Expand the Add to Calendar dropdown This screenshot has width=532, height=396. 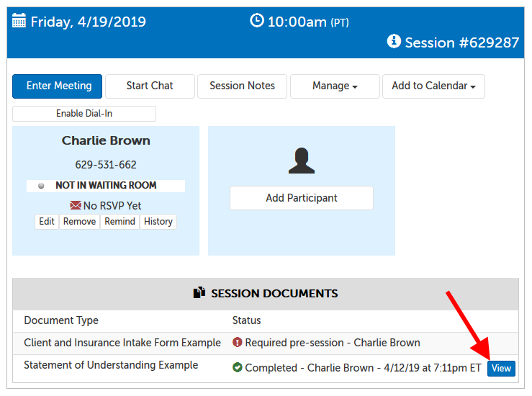(x=433, y=86)
